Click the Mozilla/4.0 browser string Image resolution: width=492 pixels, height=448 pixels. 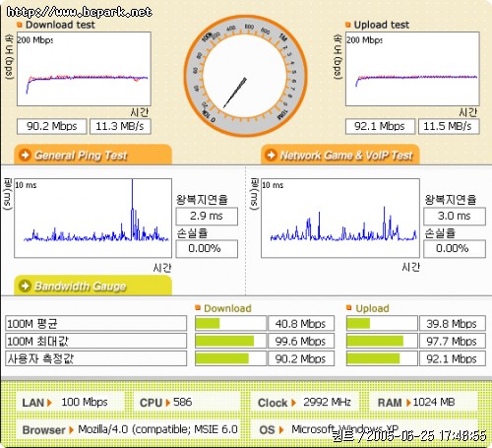click(x=157, y=429)
